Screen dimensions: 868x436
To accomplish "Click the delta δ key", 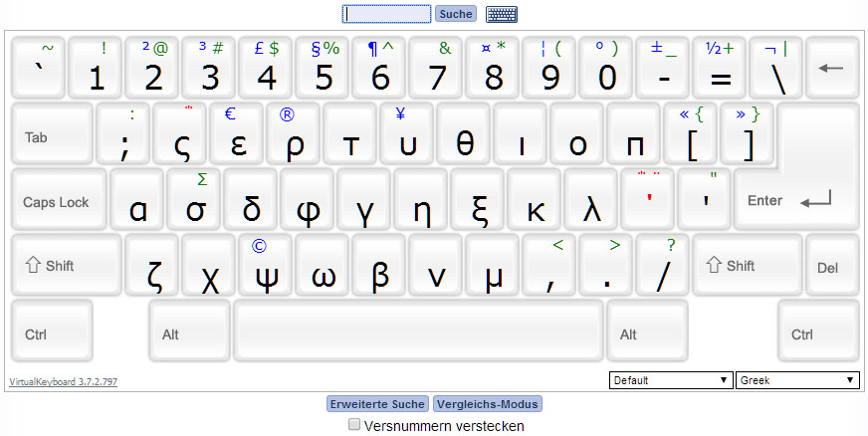I will tap(250, 199).
